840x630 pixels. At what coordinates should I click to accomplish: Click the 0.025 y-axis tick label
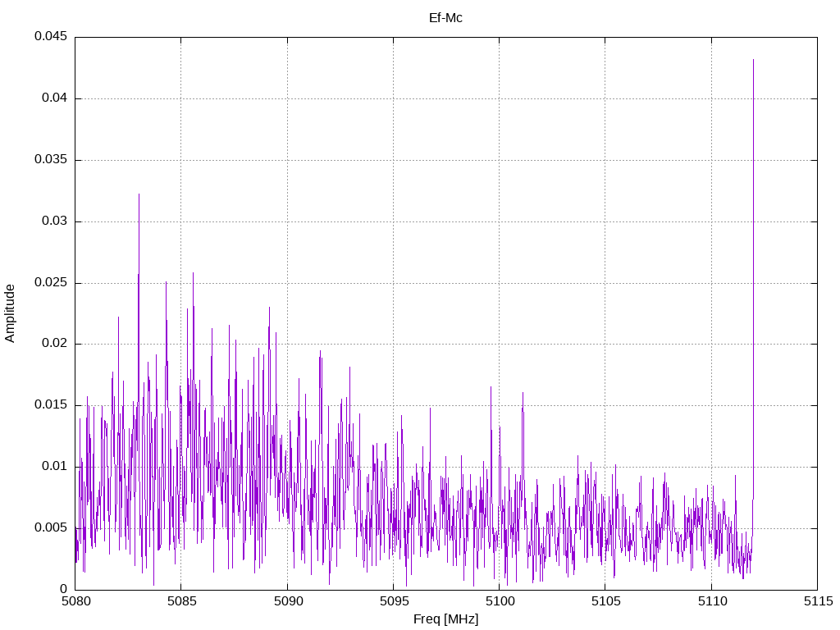pyautogui.click(x=51, y=282)
